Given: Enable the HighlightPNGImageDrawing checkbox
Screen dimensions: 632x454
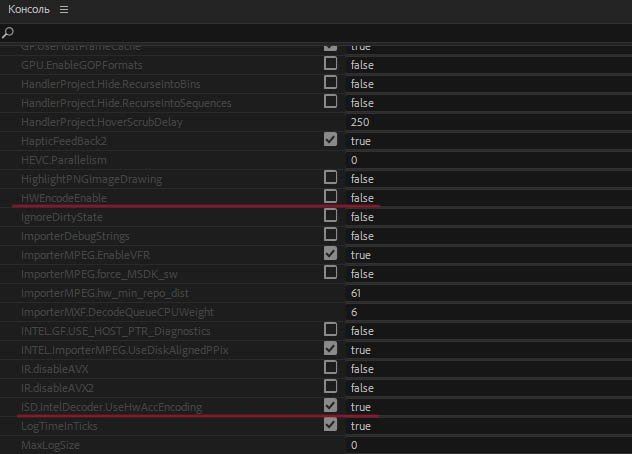Looking at the screenshot, I should click(x=331, y=177).
